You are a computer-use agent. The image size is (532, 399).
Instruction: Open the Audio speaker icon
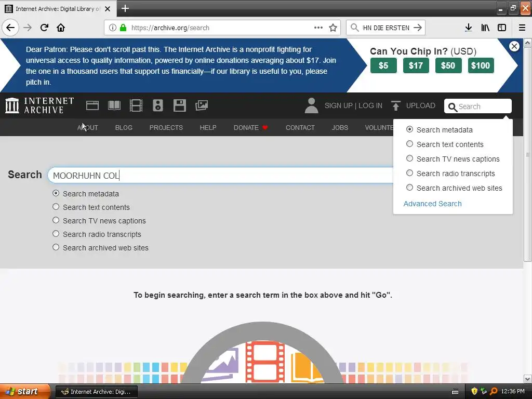[x=158, y=105]
